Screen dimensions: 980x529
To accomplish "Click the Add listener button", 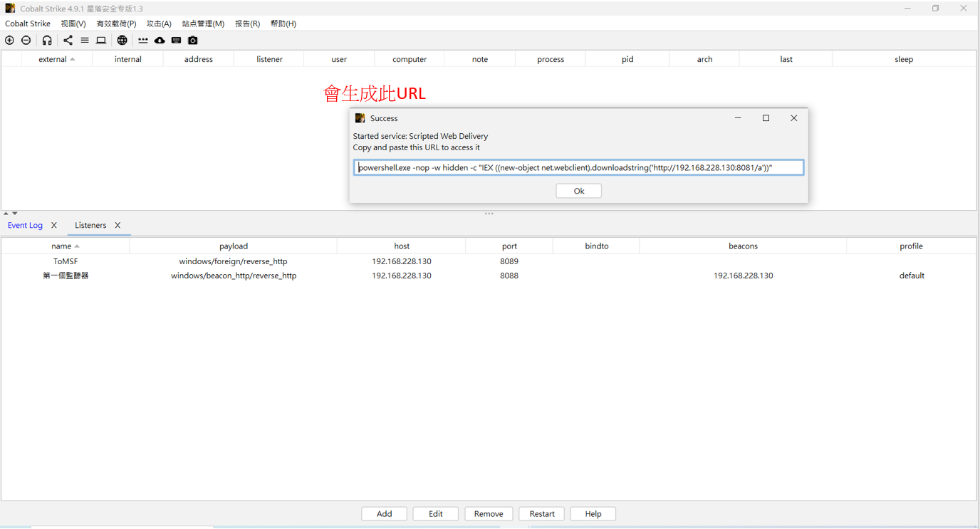I will 384,514.
